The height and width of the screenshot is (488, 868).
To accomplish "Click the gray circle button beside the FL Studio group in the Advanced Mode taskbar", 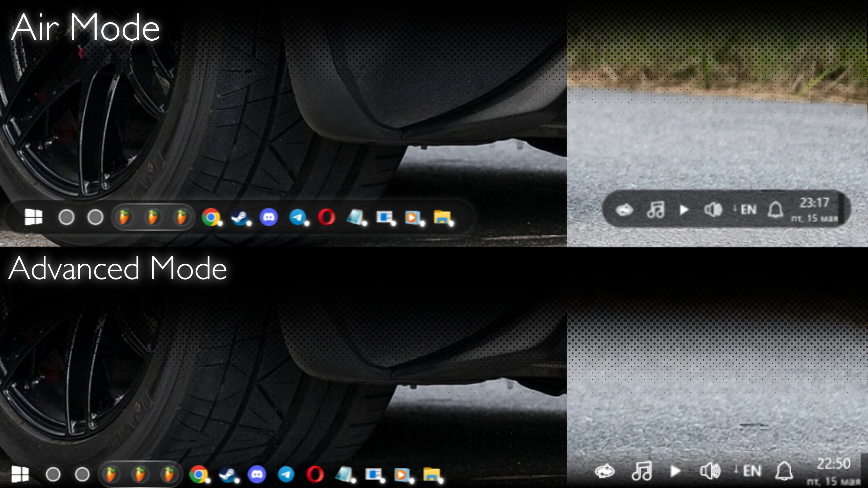I will (x=82, y=474).
